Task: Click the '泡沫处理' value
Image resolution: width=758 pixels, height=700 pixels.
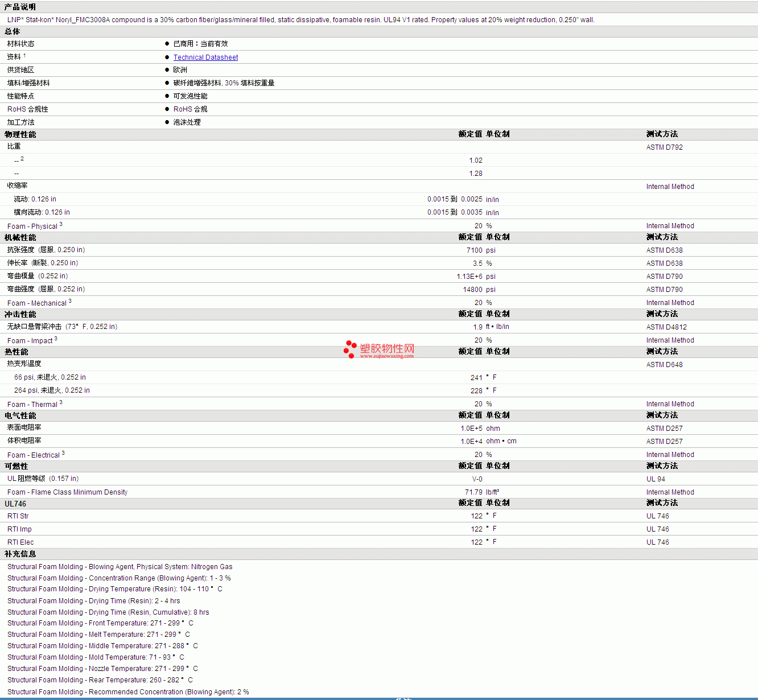Action: [187, 122]
